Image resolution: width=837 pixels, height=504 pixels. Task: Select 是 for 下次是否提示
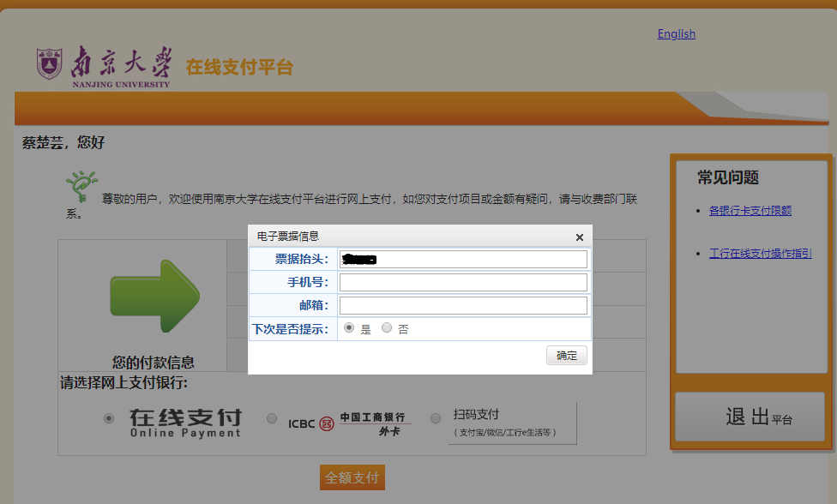click(349, 328)
